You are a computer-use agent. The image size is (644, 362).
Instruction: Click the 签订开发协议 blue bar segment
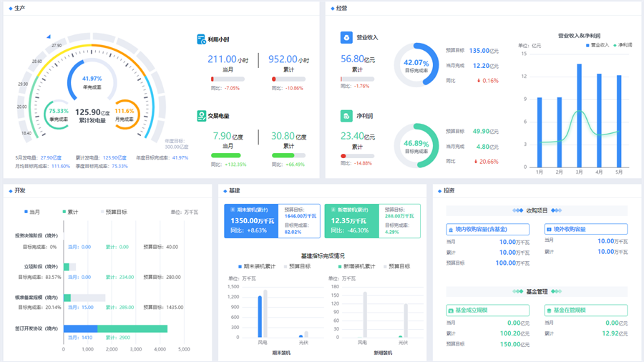[x=80, y=328]
